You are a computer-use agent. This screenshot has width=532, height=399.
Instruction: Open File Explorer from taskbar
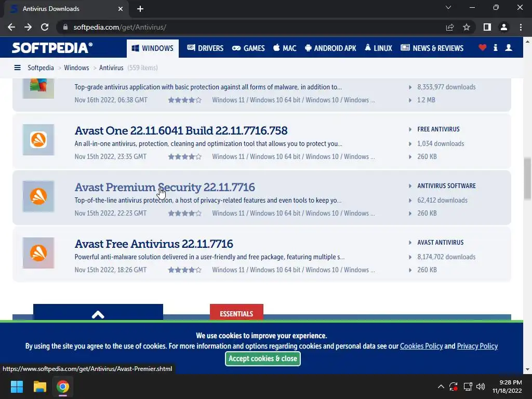tap(39, 387)
